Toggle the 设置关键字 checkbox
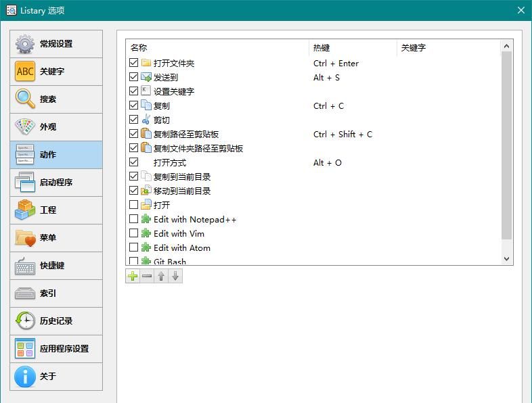 134,91
